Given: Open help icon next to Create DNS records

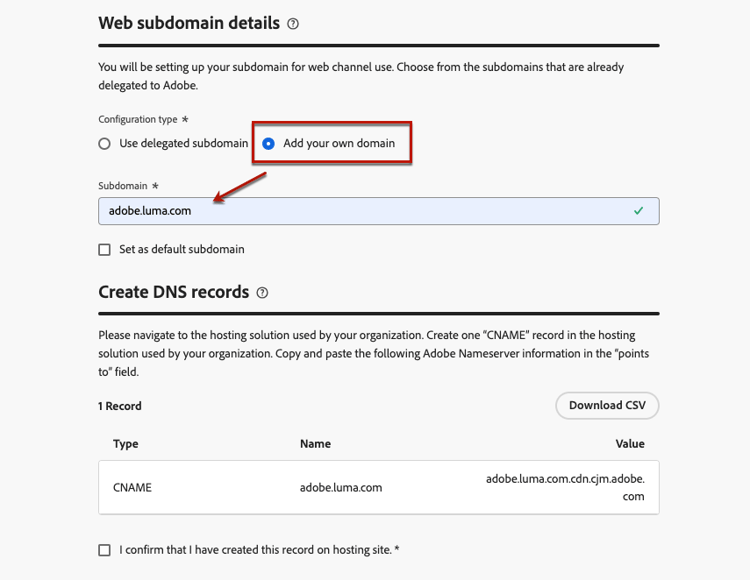Looking at the screenshot, I should click(x=262, y=293).
